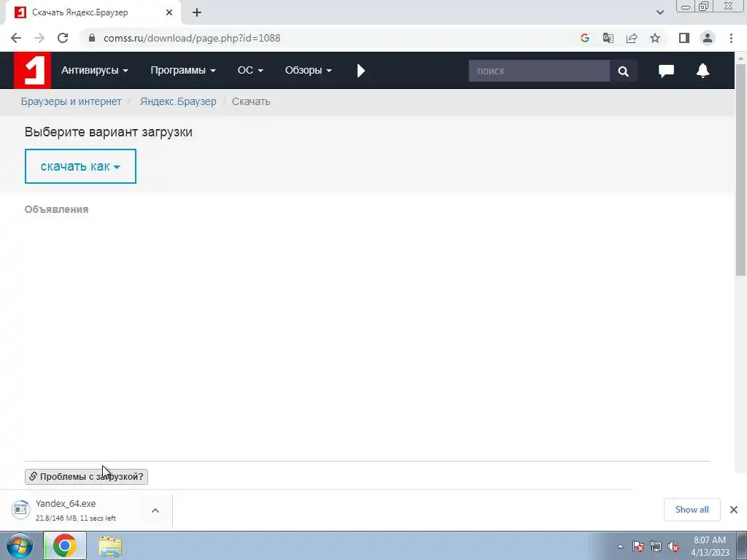Share this page via share icon
The image size is (747, 560).
coord(632,38)
